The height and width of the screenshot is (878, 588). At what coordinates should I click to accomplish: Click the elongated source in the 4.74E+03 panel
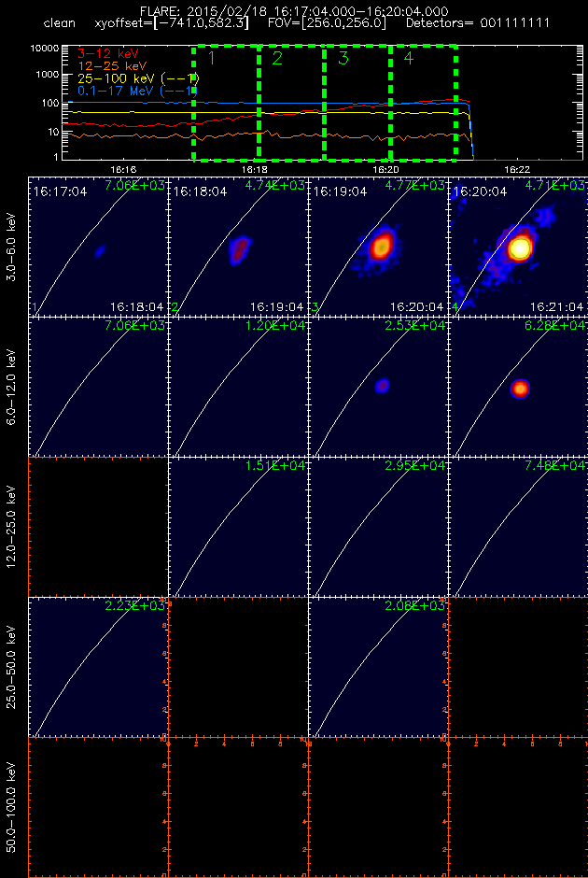tap(240, 249)
